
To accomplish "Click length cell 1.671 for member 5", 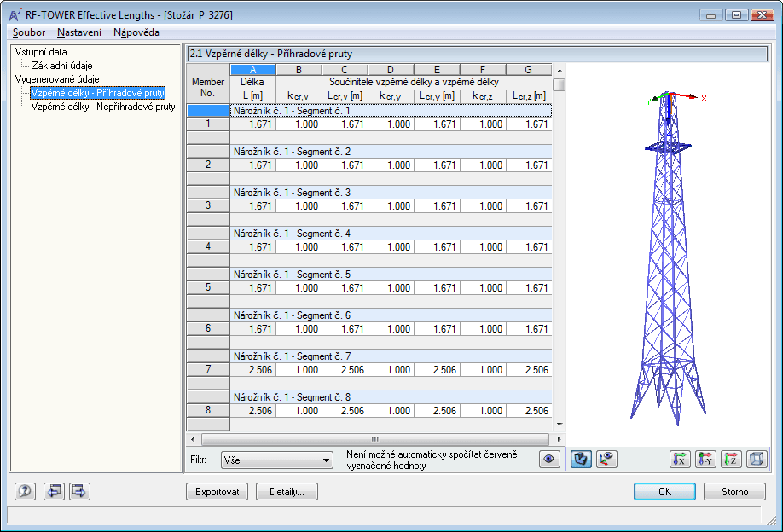I will (x=253, y=288).
